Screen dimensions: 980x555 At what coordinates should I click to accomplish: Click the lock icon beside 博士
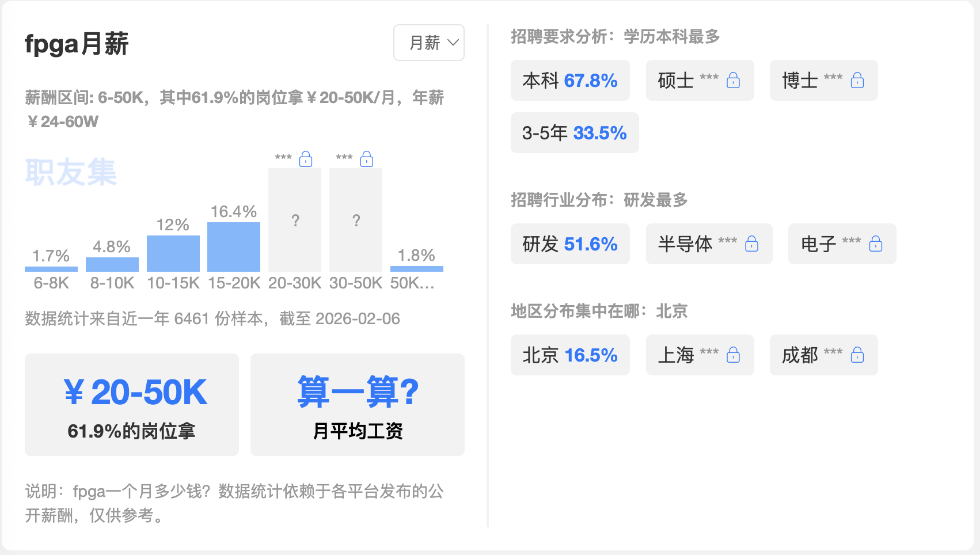[857, 80]
